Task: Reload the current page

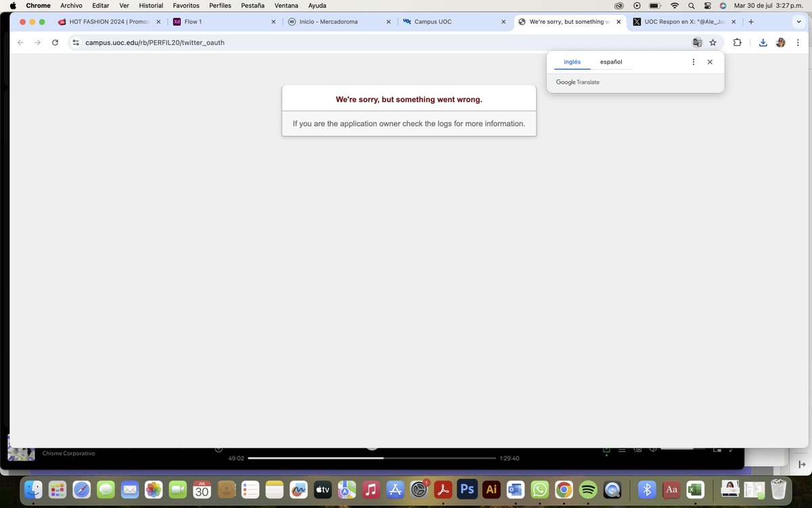Action: click(x=55, y=42)
